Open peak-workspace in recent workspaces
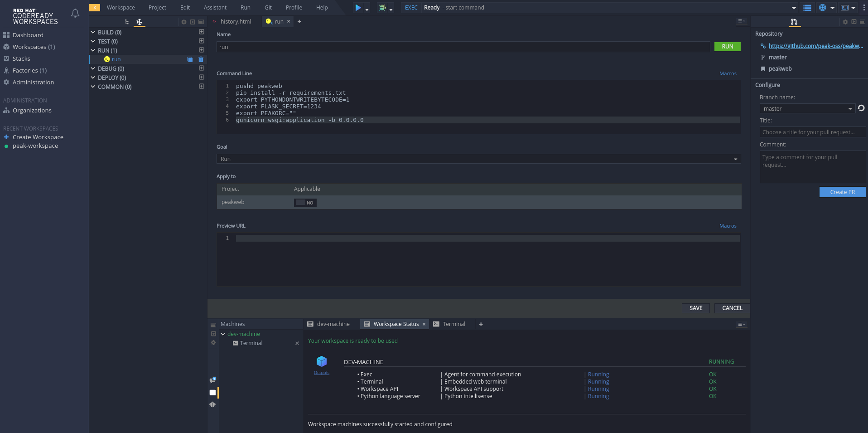Image resolution: width=868 pixels, height=433 pixels. tap(35, 146)
